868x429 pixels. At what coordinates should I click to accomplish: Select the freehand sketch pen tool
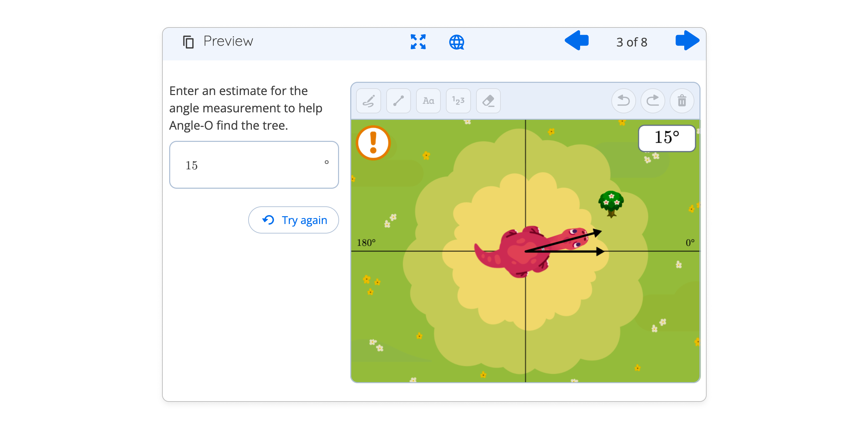369,101
